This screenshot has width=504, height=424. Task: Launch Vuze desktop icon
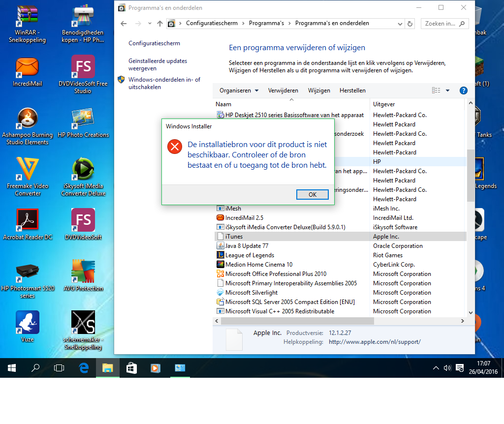pyautogui.click(x=28, y=326)
